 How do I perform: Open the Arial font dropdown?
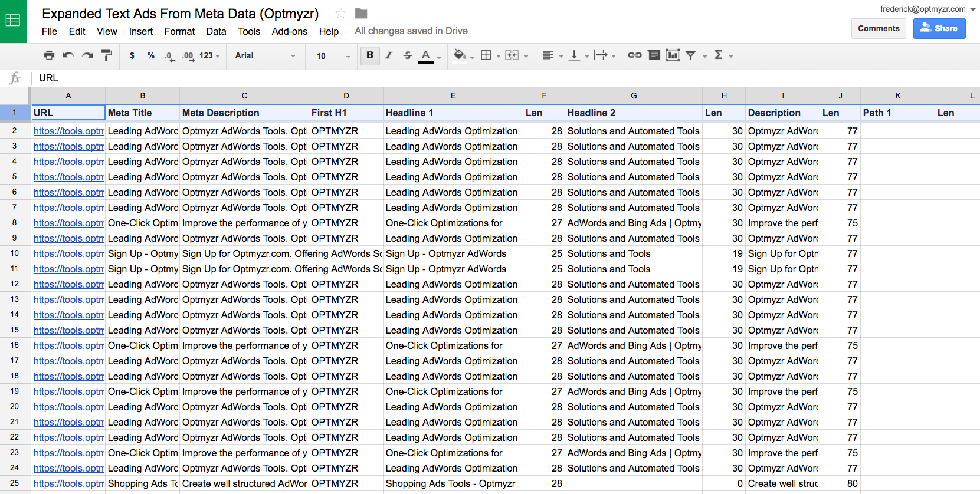point(265,55)
